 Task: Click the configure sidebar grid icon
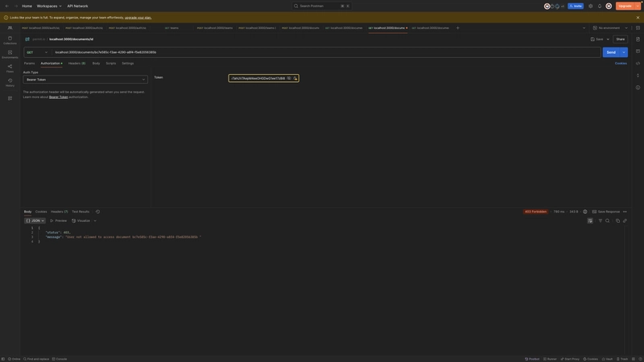pos(10,98)
